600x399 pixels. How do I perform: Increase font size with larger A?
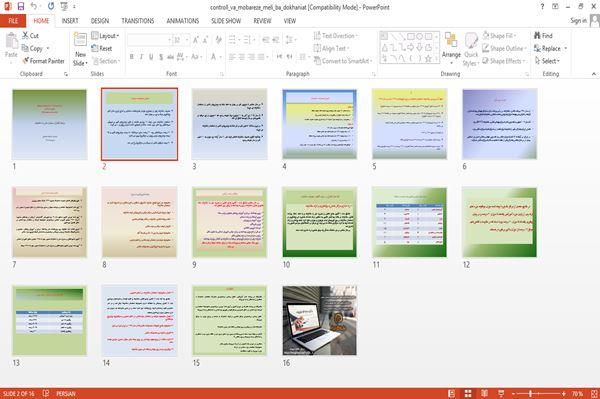[196, 40]
